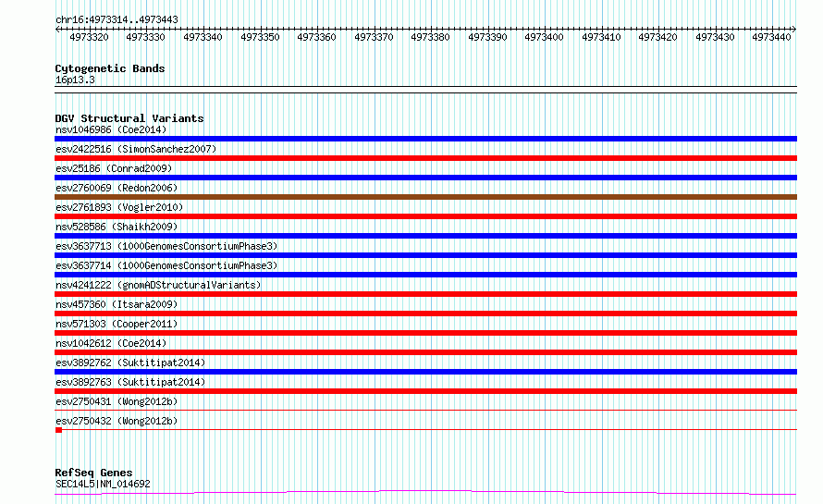The height and width of the screenshot is (504, 823).
Task: Select the red bar for nsv571303 Cooper2011
Action: 425,333
